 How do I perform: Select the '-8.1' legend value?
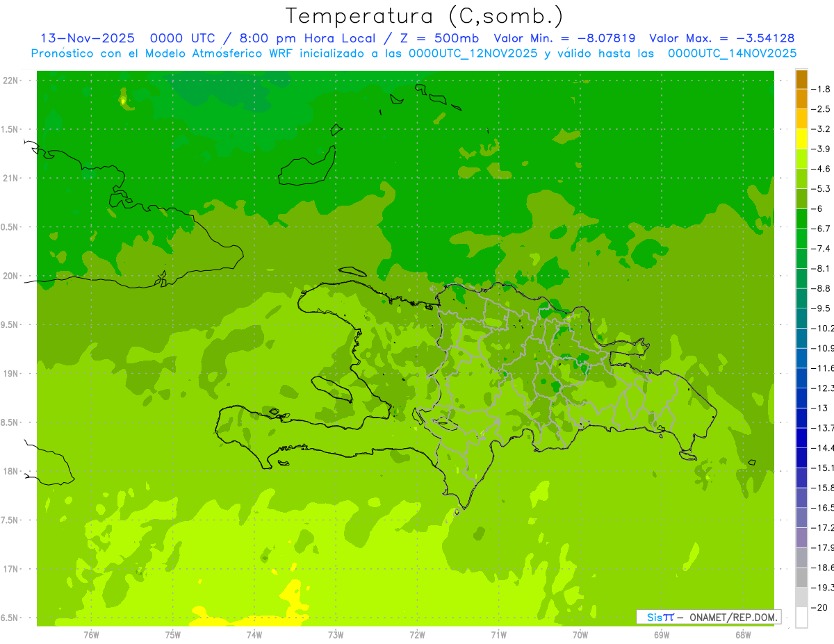[821, 268]
